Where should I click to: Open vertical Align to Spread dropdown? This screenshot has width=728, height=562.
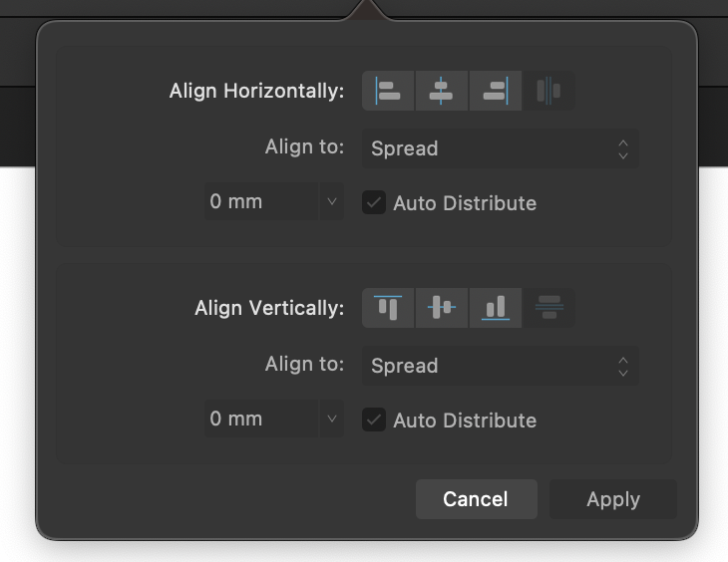pyautogui.click(x=501, y=366)
